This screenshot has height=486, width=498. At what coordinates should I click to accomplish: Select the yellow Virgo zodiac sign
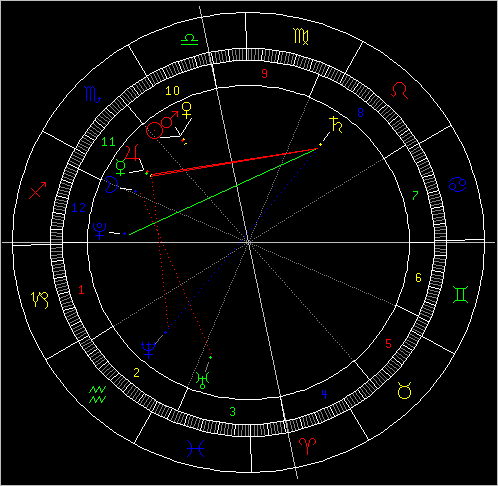point(301,36)
